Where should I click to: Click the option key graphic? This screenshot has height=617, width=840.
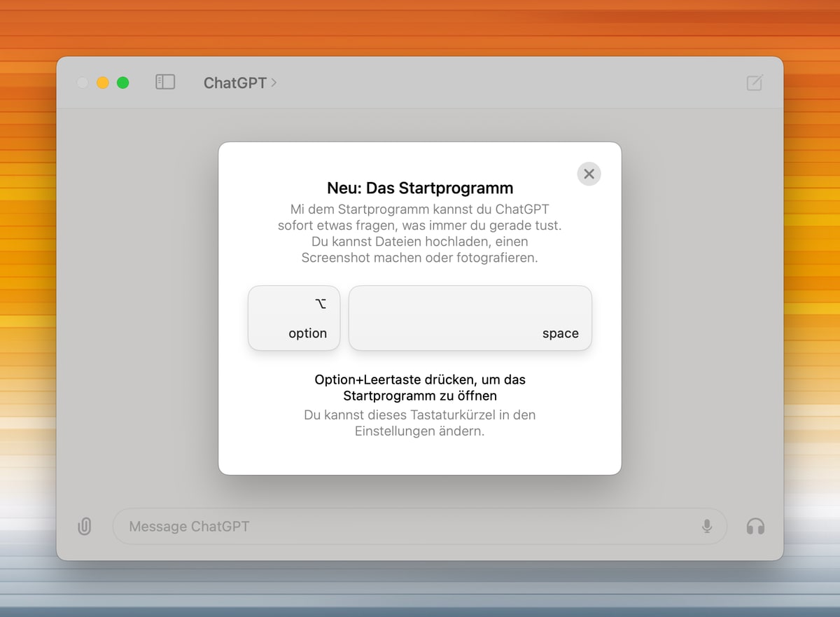[294, 318]
